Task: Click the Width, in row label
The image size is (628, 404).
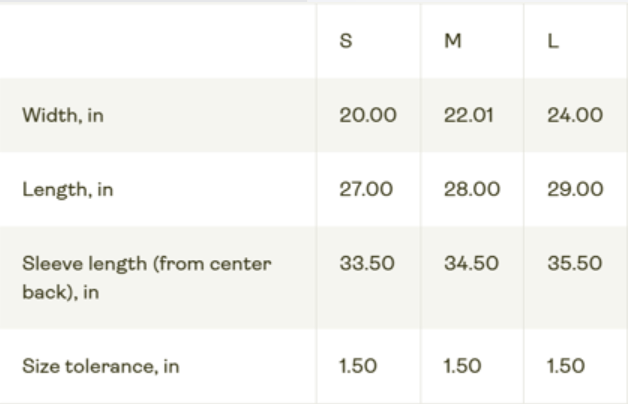Action: click(x=63, y=116)
